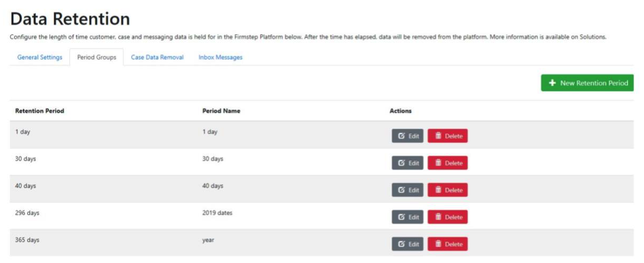Click the pencil icon for 40 days row

click(x=402, y=190)
